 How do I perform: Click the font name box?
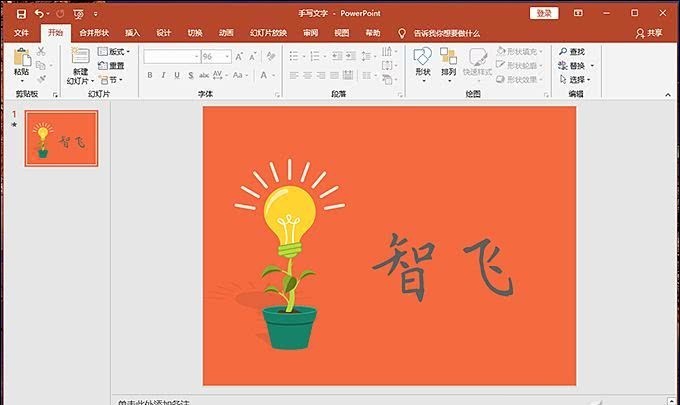coord(172,56)
